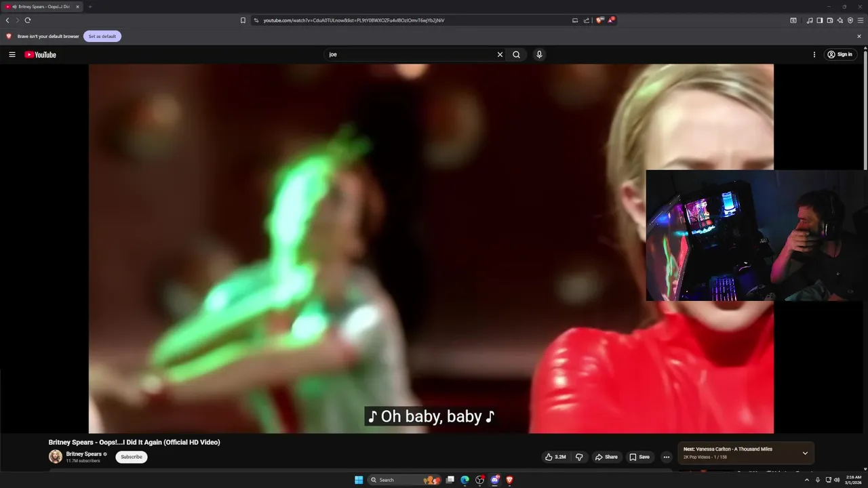Click the Share button
This screenshot has height=488, width=868.
click(606, 457)
